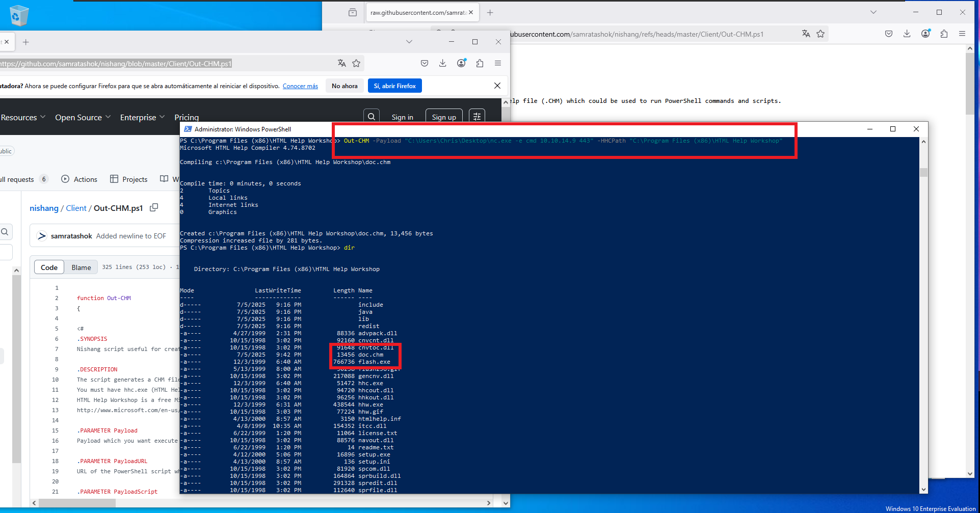Viewport: 980px width, 513px height.
Task: Save to Pocket in the GitHub window
Action: point(425,63)
